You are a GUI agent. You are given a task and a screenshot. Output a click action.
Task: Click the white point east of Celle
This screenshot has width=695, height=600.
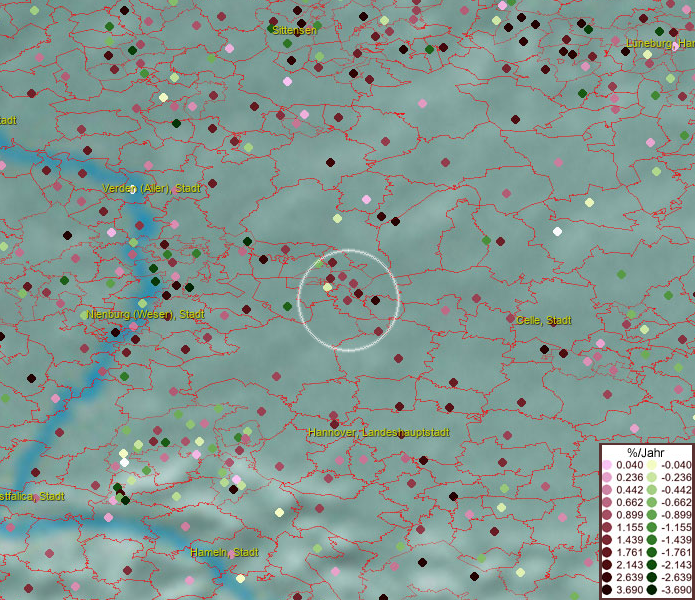tap(557, 232)
